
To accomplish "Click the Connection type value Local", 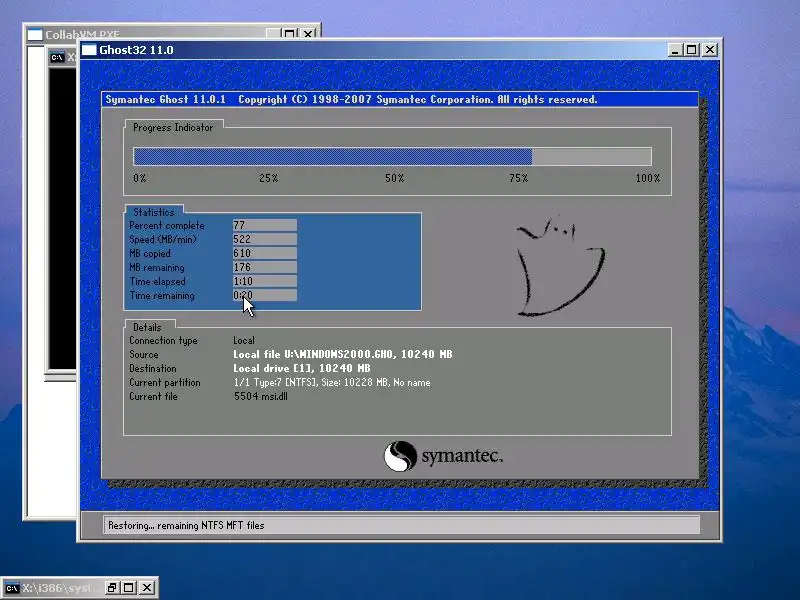I will pos(244,340).
